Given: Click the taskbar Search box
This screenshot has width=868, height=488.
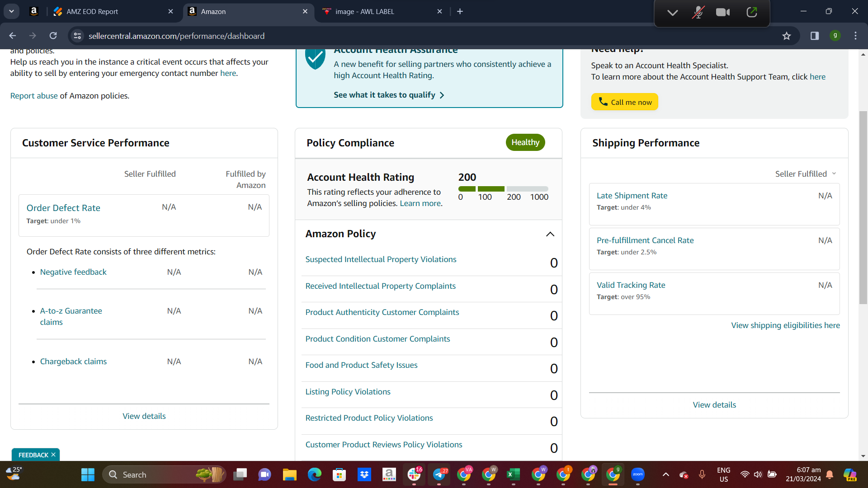Looking at the screenshot, I should click(165, 474).
